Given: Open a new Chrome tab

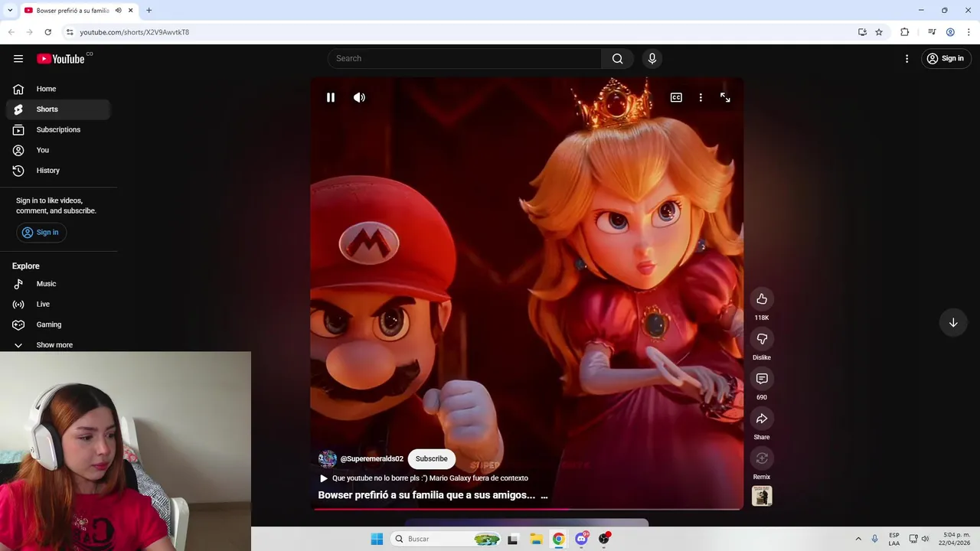Looking at the screenshot, I should (x=149, y=11).
